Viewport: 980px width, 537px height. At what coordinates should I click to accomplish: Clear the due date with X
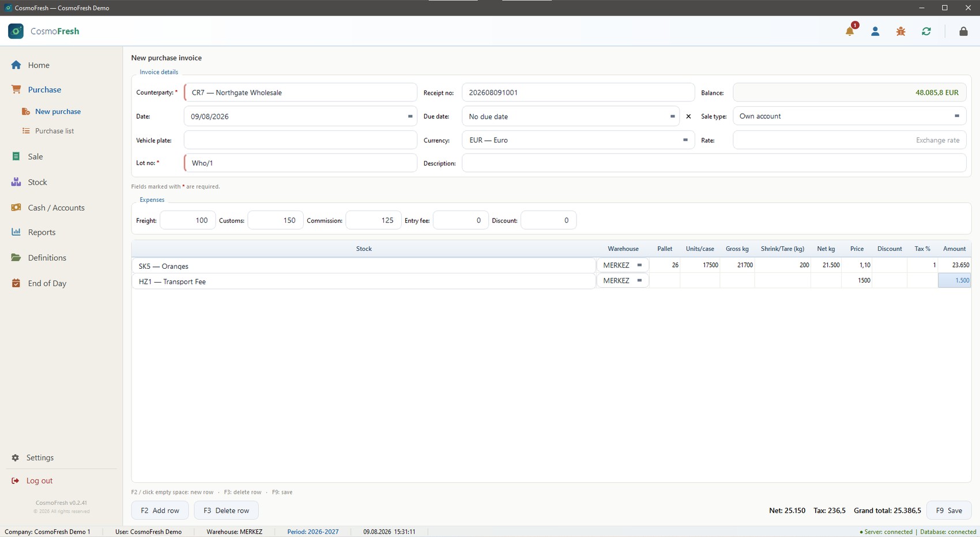[688, 117]
